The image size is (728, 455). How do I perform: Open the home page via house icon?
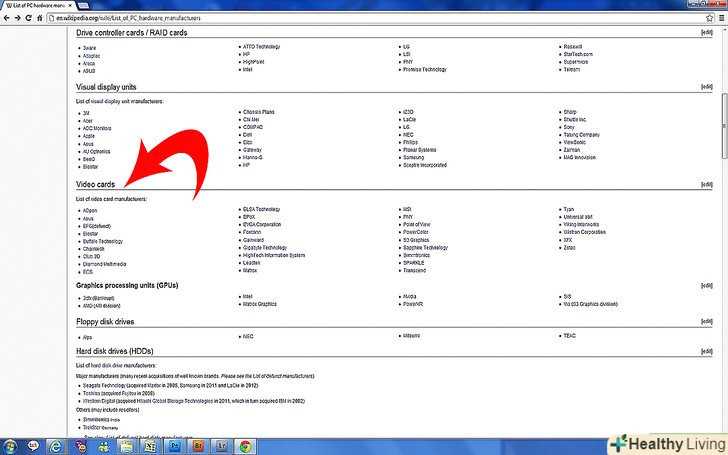click(x=39, y=18)
